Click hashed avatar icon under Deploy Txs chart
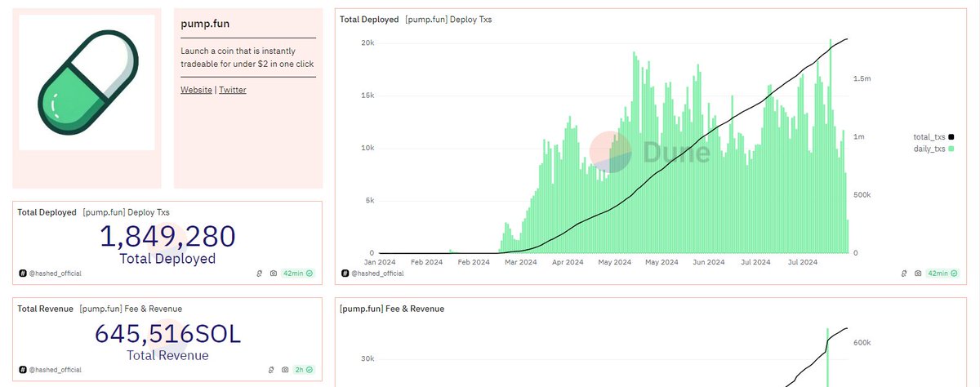The image size is (980, 387). (x=345, y=274)
